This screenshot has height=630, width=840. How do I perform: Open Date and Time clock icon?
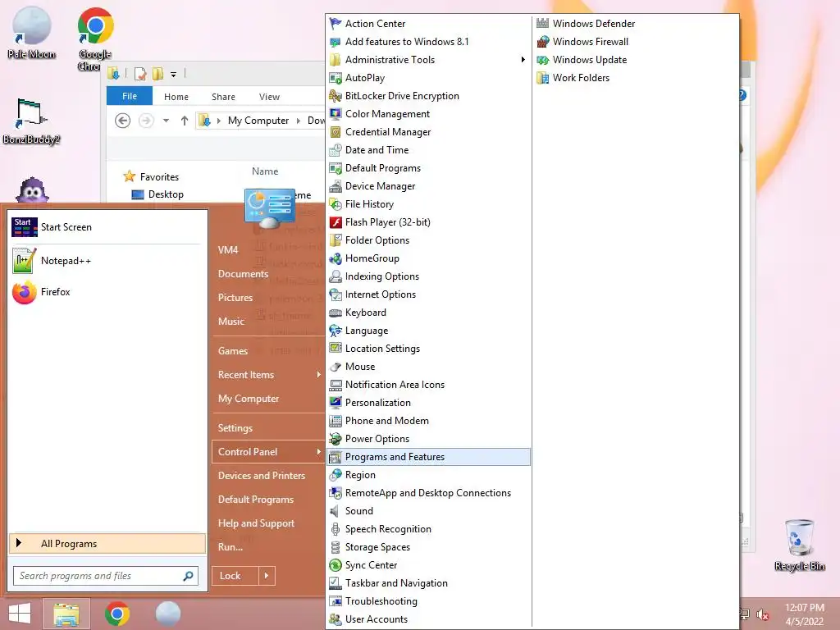[x=336, y=150]
